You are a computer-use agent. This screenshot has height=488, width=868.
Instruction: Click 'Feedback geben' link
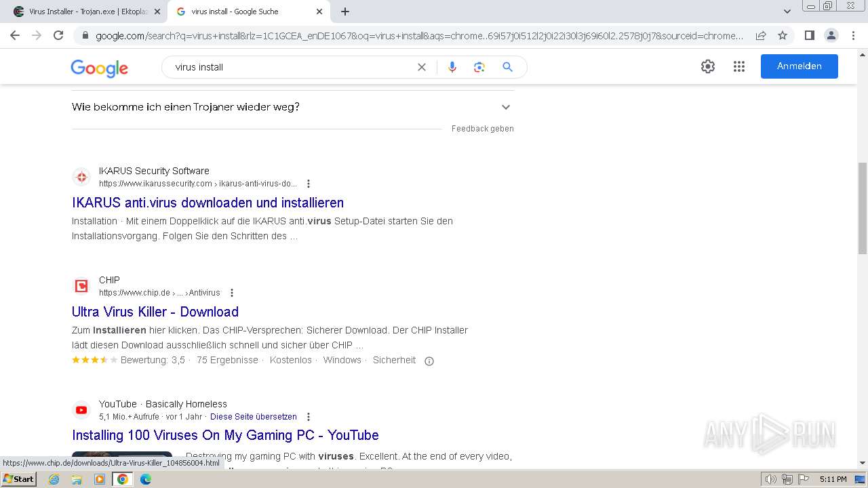pyautogui.click(x=483, y=129)
